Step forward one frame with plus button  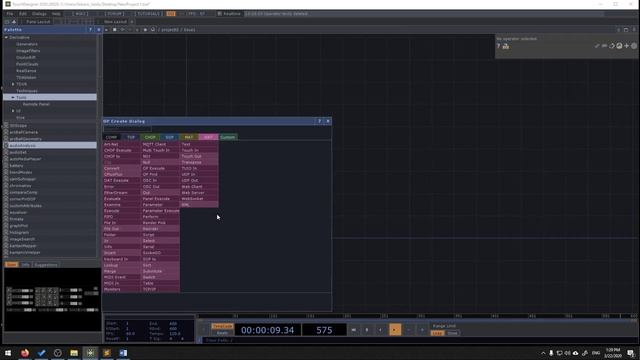[x=422, y=330]
